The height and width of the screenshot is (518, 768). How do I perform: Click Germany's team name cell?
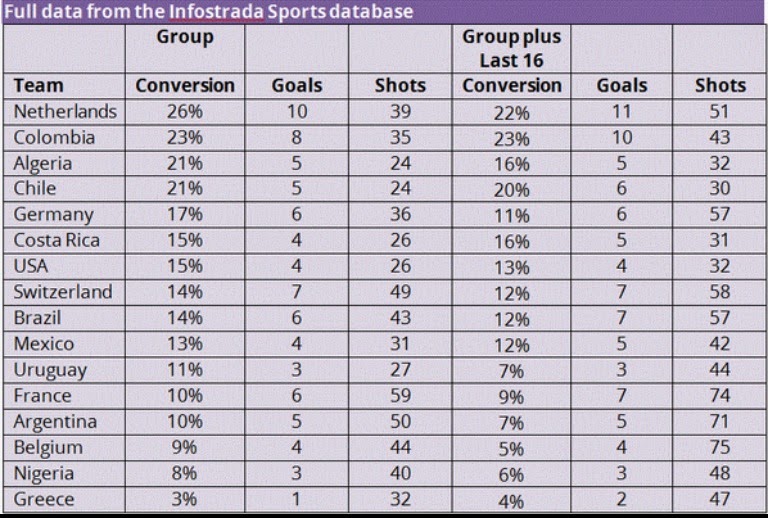click(53, 214)
